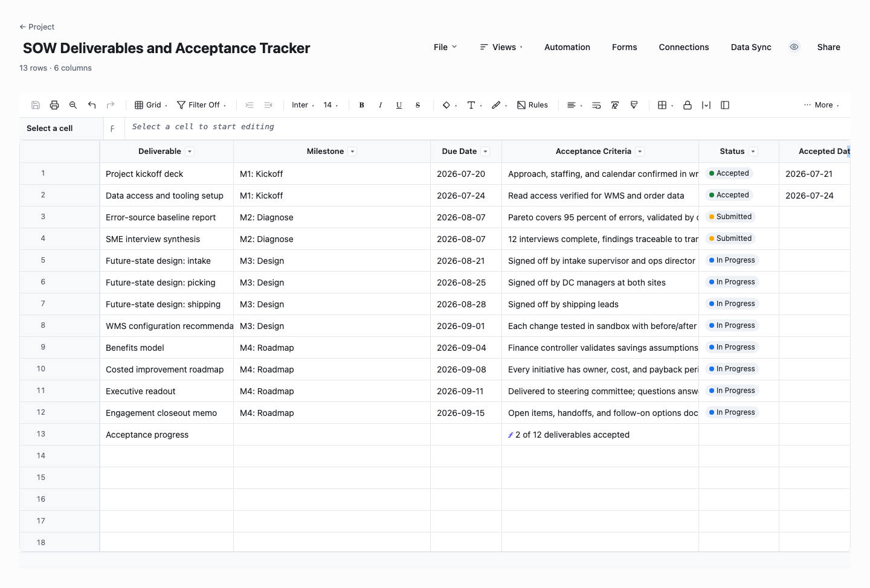Open the File menu
Image resolution: width=870 pixels, height=588 pixels.
(445, 47)
